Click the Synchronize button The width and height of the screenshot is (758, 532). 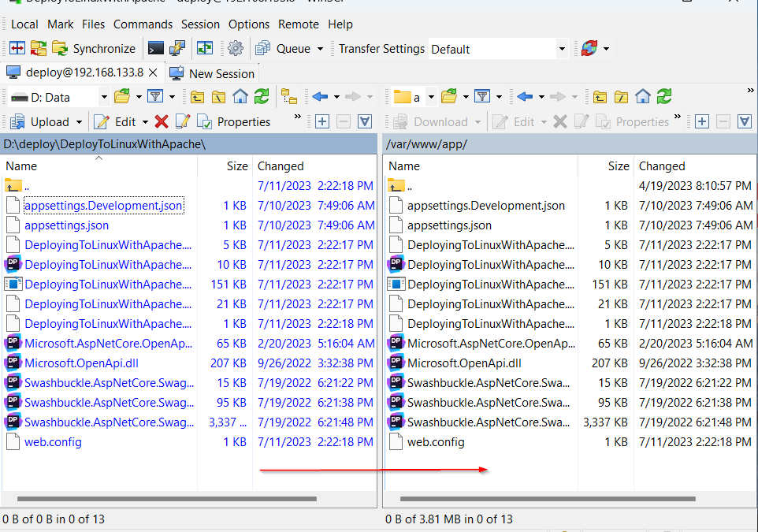point(95,49)
